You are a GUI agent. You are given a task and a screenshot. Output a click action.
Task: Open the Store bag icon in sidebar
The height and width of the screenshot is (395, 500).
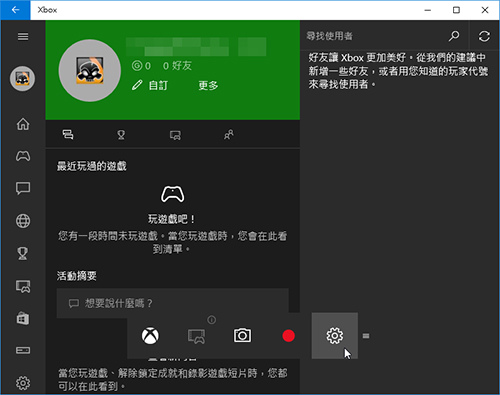tap(23, 318)
